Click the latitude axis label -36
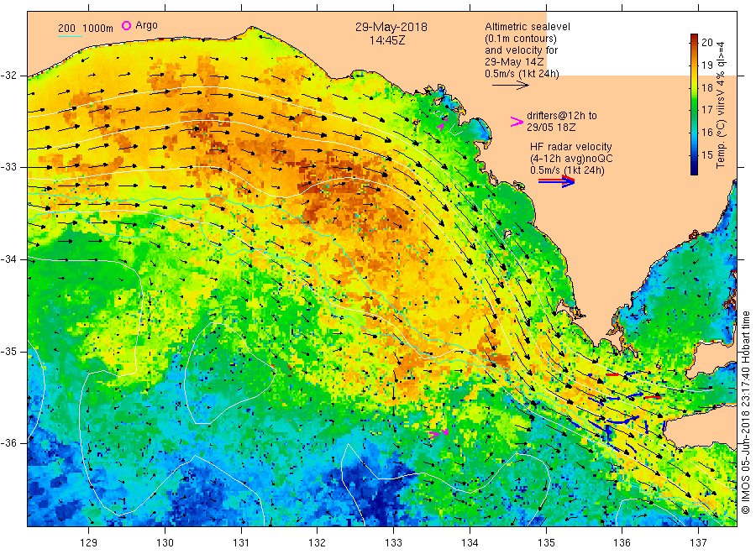Screen dimensions: 756x554 coord(8,443)
